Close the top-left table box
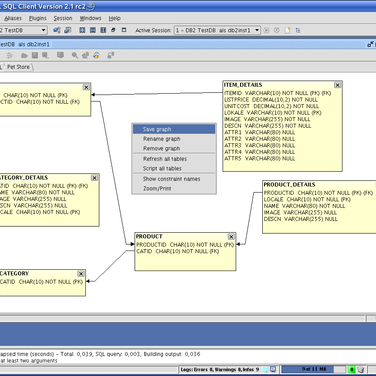Screen dimensions: 376x376 point(86,87)
